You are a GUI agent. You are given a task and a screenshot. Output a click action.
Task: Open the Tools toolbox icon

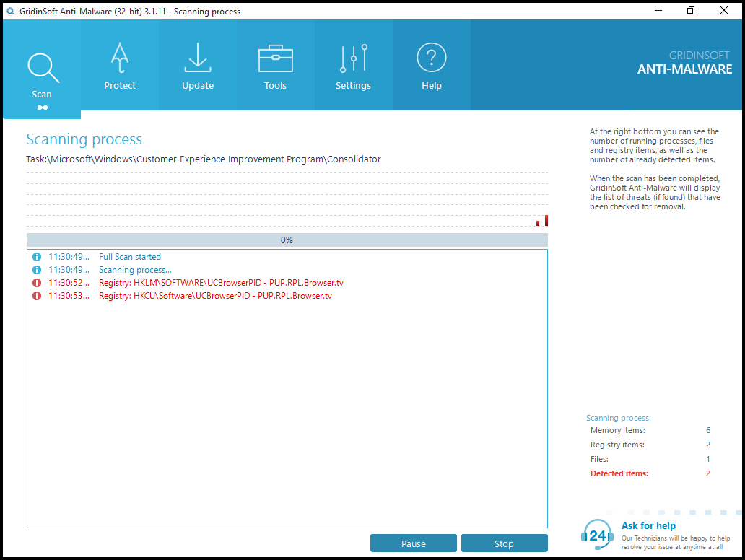coord(276,58)
